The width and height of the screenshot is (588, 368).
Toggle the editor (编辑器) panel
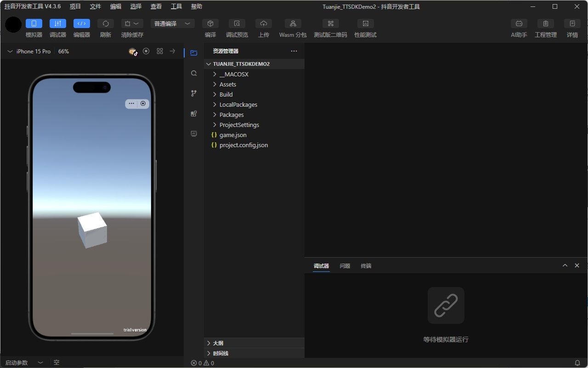(82, 24)
